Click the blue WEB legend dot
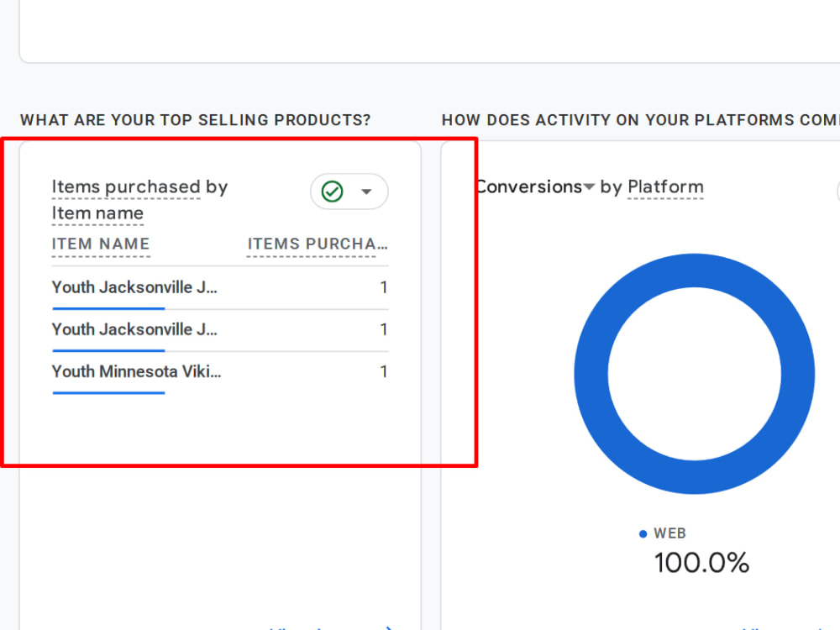Image resolution: width=840 pixels, height=630 pixels. 643,533
